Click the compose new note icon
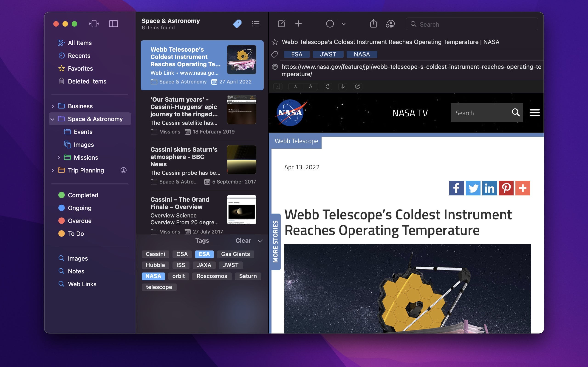Screen dimensions: 588x367 (281, 24)
